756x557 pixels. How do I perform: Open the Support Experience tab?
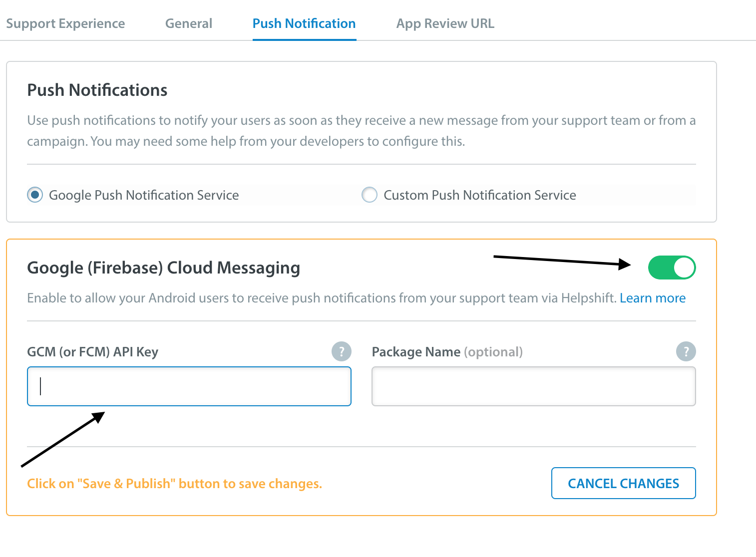point(65,23)
